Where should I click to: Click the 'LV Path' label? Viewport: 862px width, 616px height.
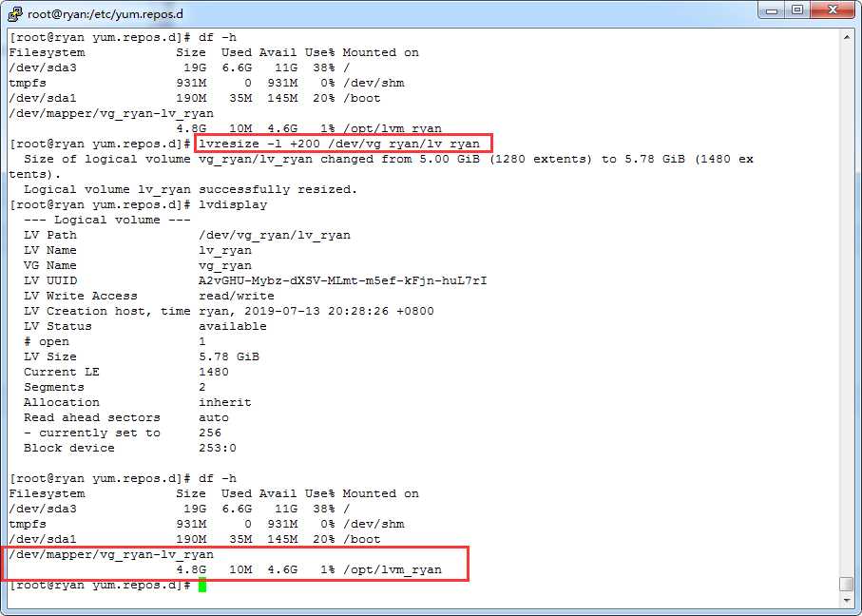click(x=50, y=235)
